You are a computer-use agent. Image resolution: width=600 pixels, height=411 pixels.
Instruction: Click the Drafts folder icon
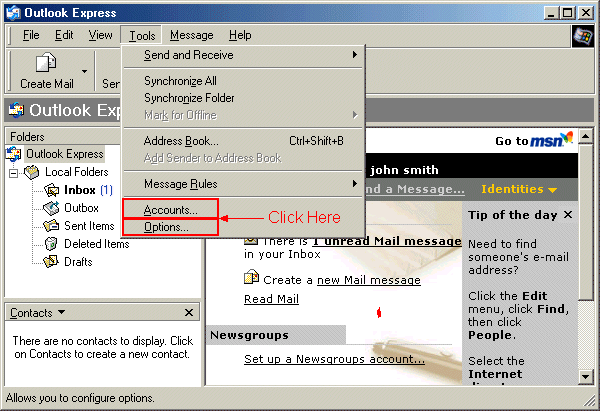pos(51,262)
